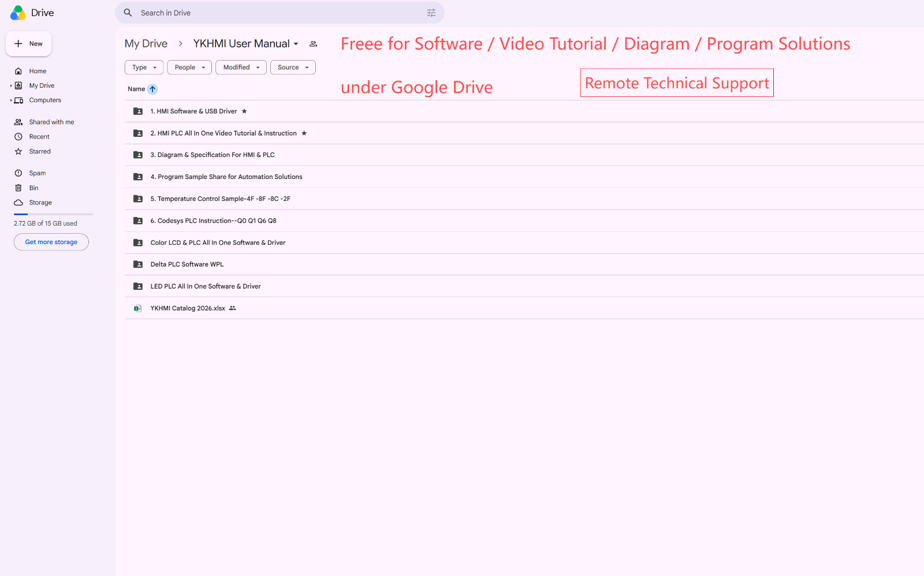The height and width of the screenshot is (576, 924).
Task: Select 1. HMI Software & USB Driver folder name
Action: pyautogui.click(x=193, y=111)
